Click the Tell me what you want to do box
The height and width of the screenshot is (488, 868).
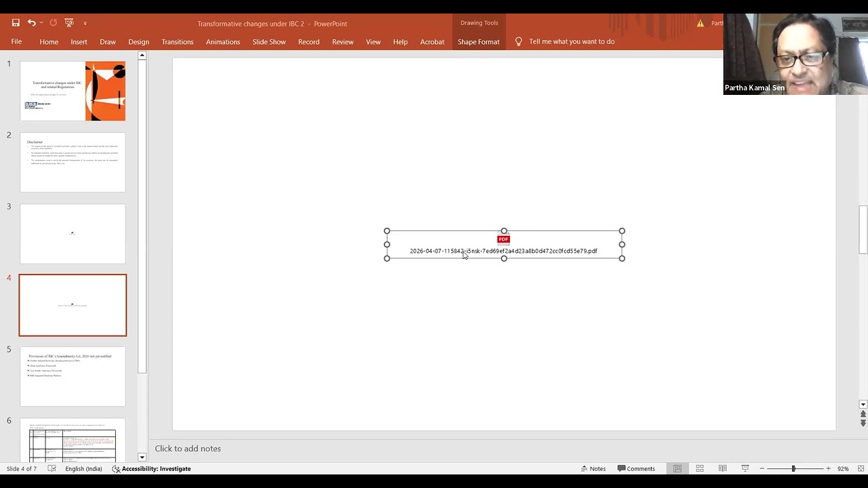point(572,41)
